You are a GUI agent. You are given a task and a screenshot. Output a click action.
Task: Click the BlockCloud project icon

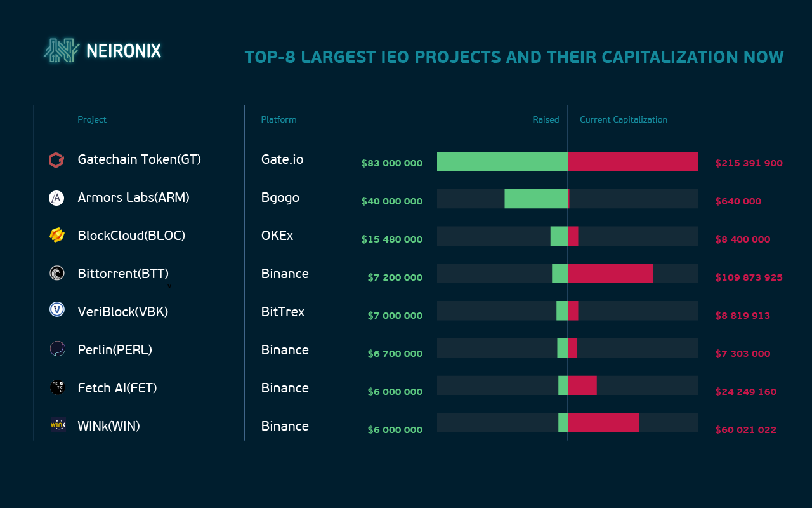coord(56,236)
